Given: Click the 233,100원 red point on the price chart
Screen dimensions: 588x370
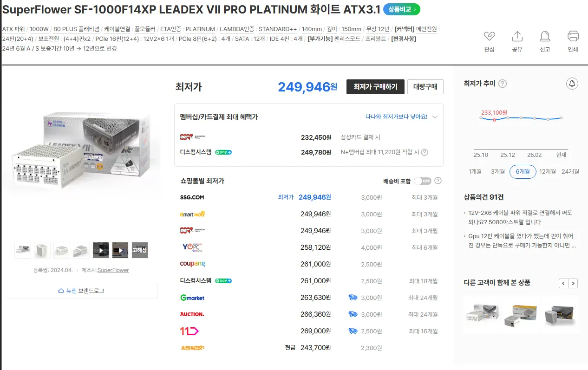Looking at the screenshot, I should coord(494,120).
